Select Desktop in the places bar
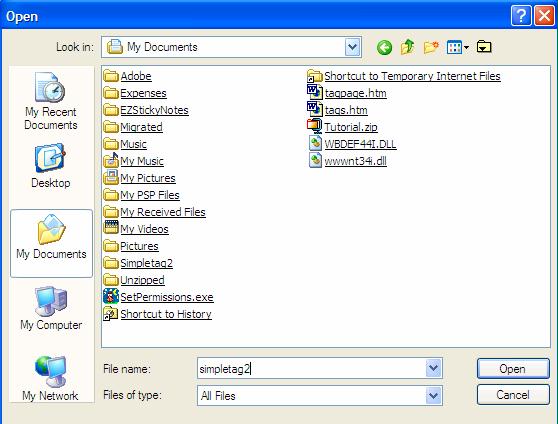Image resolution: width=558 pixels, height=424 pixels. (x=51, y=166)
